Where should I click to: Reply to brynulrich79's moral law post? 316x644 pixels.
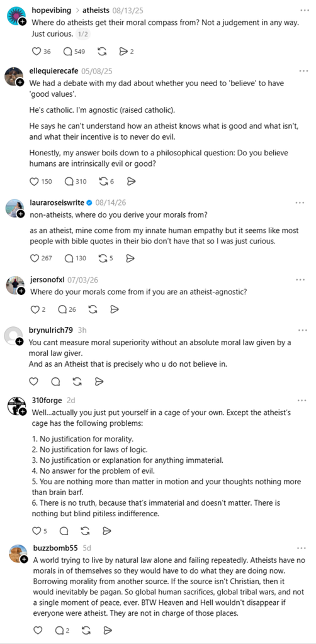click(55, 382)
